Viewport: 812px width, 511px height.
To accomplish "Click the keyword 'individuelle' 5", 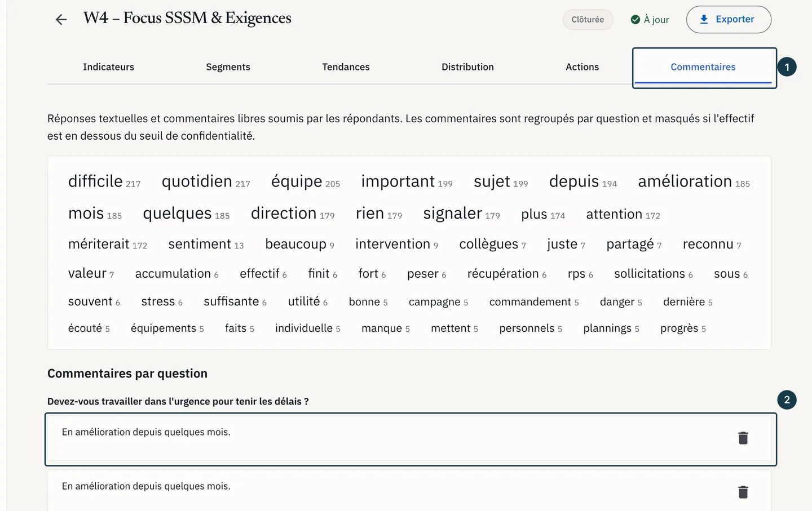I will [x=308, y=328].
